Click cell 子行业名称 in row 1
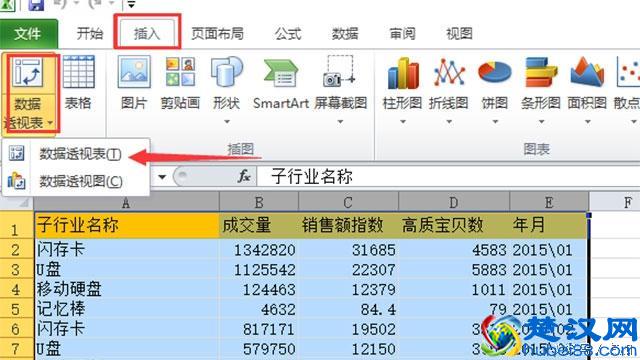640x360 pixels. (127, 225)
